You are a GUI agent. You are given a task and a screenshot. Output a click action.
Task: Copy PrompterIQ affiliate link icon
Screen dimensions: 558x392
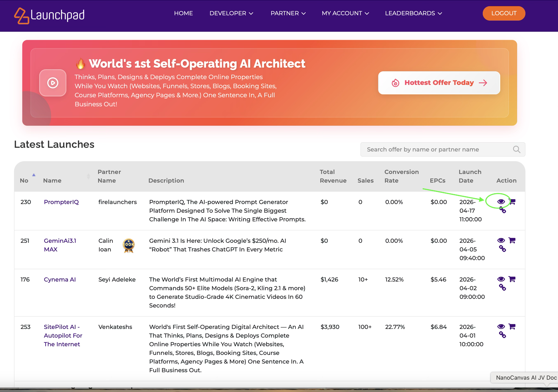[x=503, y=210]
